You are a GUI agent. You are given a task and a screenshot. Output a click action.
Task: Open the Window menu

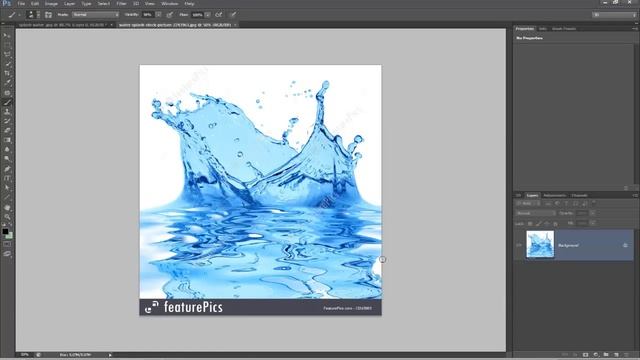(169, 4)
